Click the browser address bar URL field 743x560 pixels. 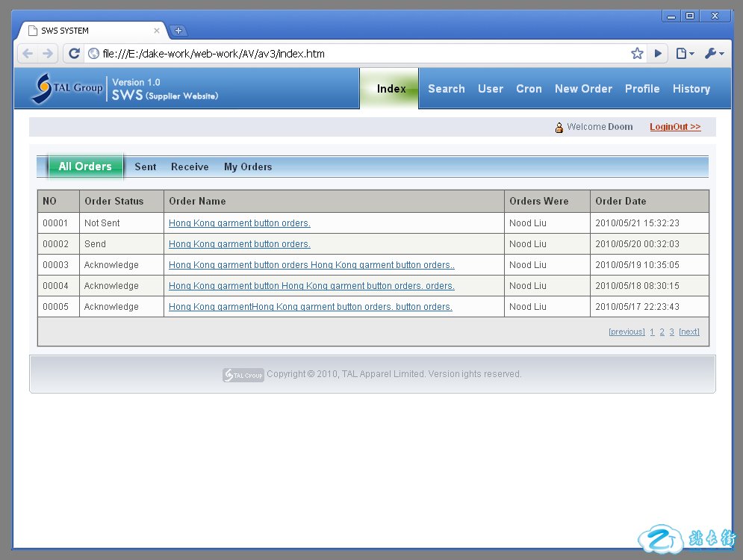coord(358,54)
